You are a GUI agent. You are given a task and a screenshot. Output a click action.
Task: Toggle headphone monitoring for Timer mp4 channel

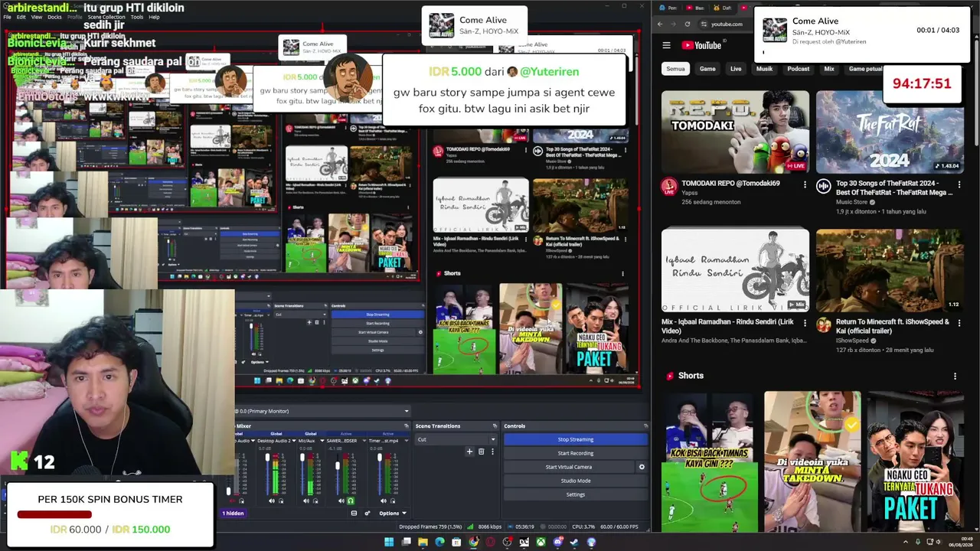click(x=392, y=501)
